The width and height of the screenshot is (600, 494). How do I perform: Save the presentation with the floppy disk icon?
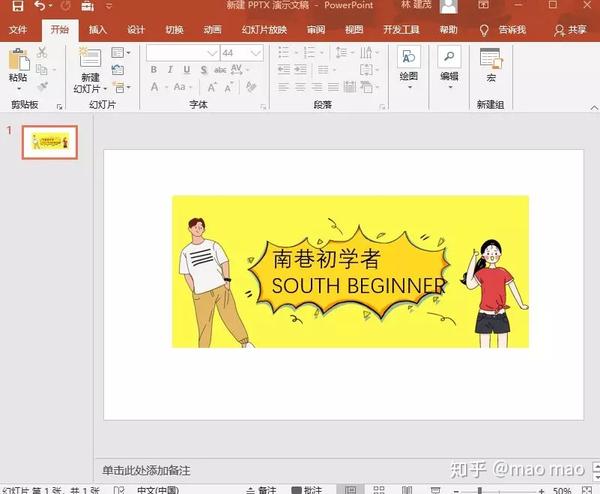[x=18, y=5]
